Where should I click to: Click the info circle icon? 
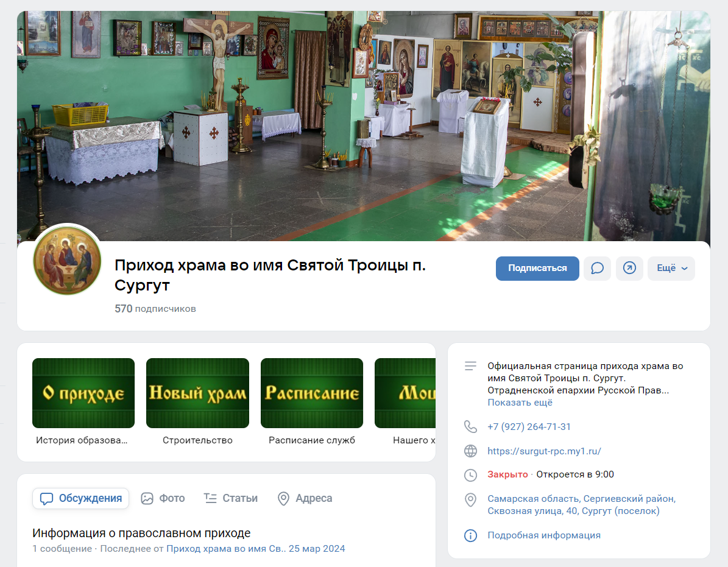(x=470, y=535)
